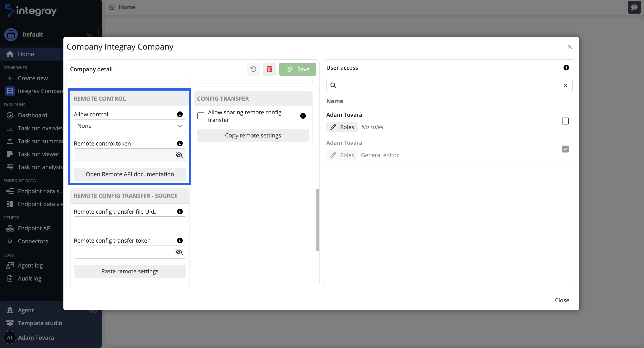Go to Audit log in sidebar
Viewport: 644px width, 348px height.
click(30, 278)
